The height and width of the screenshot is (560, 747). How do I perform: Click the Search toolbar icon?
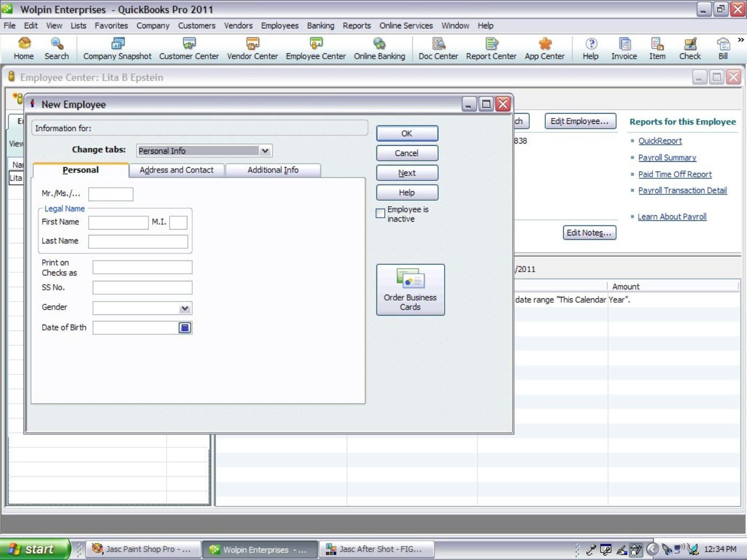point(57,49)
